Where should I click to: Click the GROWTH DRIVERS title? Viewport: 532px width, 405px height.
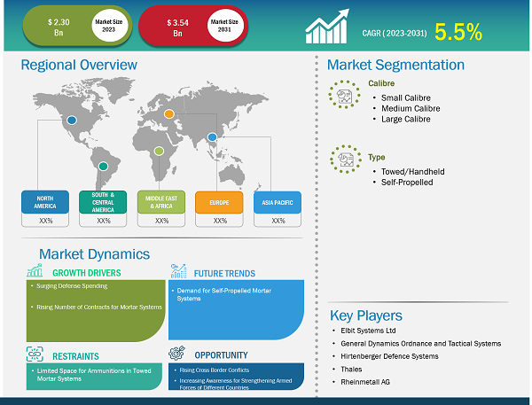click(87, 273)
